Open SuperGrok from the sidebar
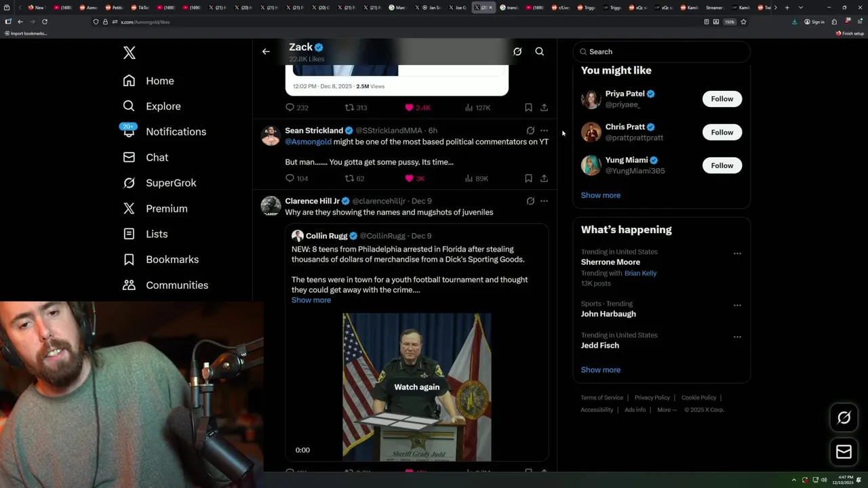Screen dimensions: 868x488 point(159,183)
